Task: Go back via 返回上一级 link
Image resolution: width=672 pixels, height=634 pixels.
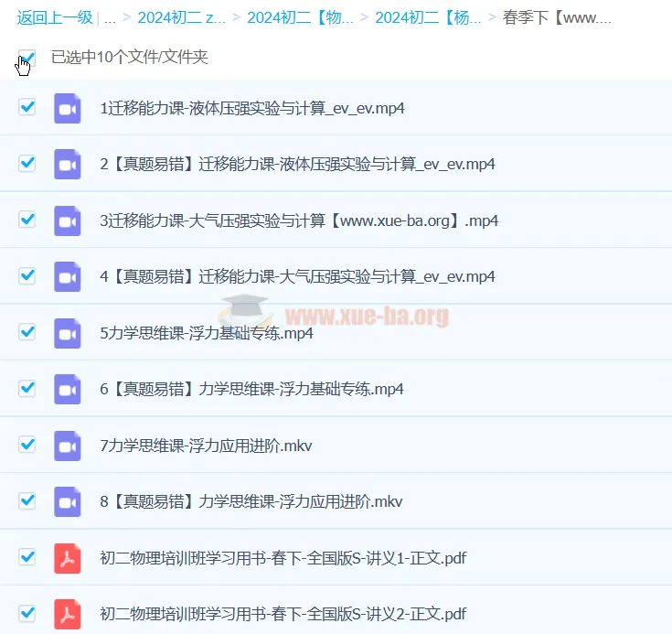Action: click(54, 17)
